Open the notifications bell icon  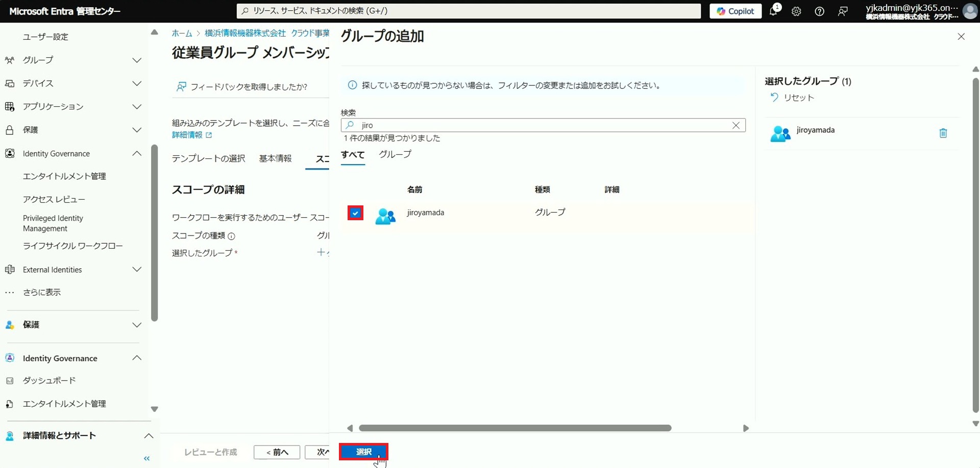point(773,11)
